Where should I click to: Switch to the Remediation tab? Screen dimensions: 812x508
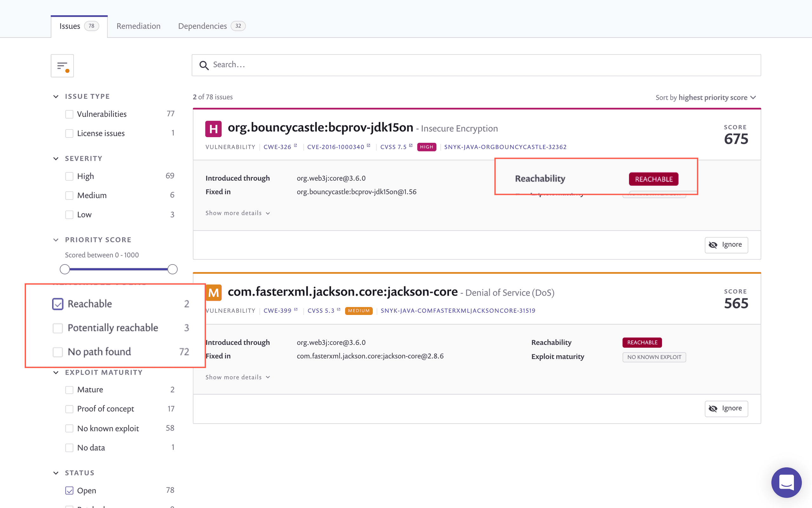(138, 26)
